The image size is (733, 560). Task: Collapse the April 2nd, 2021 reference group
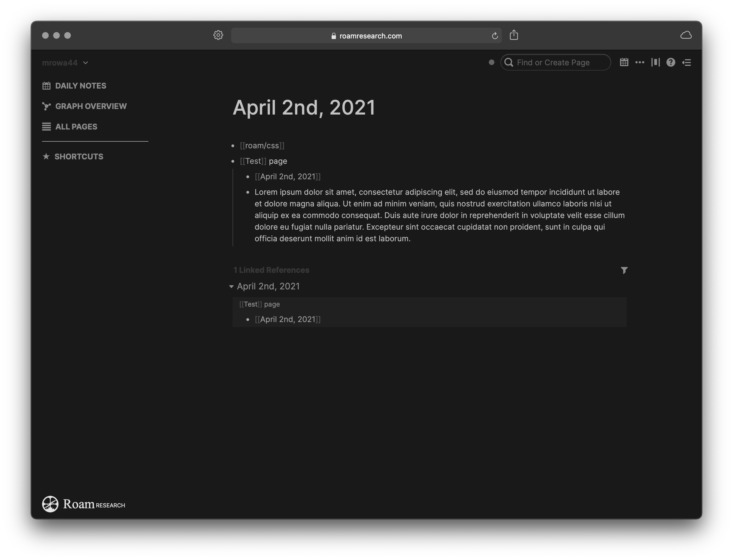[231, 286]
